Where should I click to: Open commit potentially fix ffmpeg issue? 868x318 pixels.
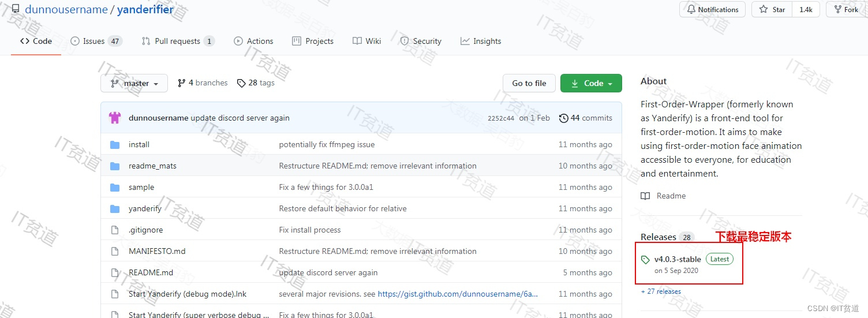tap(327, 144)
